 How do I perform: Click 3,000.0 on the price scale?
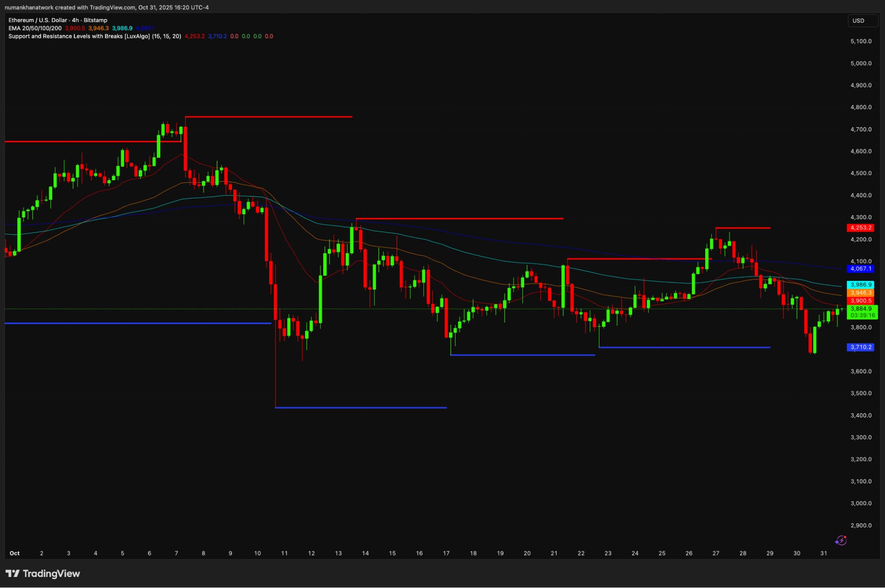(x=861, y=503)
